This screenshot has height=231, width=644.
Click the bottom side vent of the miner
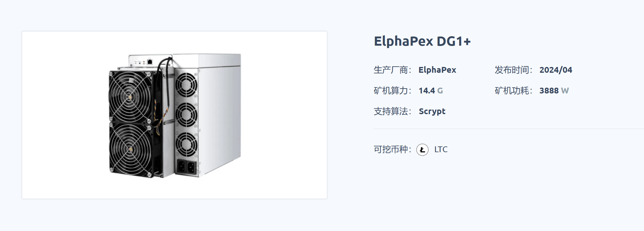pyautogui.click(x=187, y=144)
